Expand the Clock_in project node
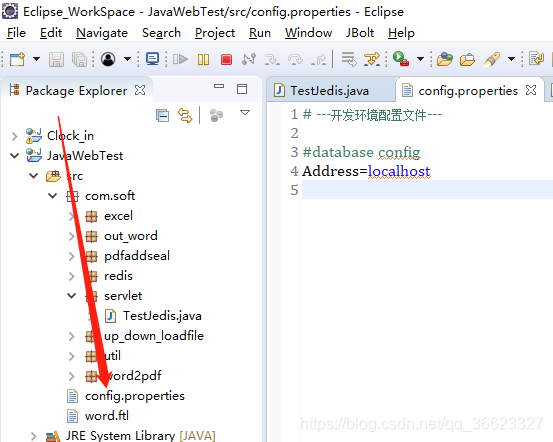Viewport: 553px width, 442px height. 14,136
